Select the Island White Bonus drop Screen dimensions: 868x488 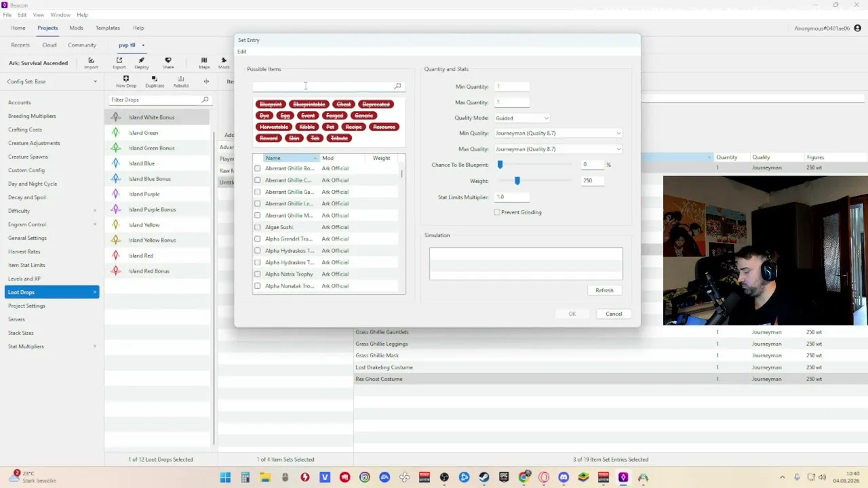[157, 117]
